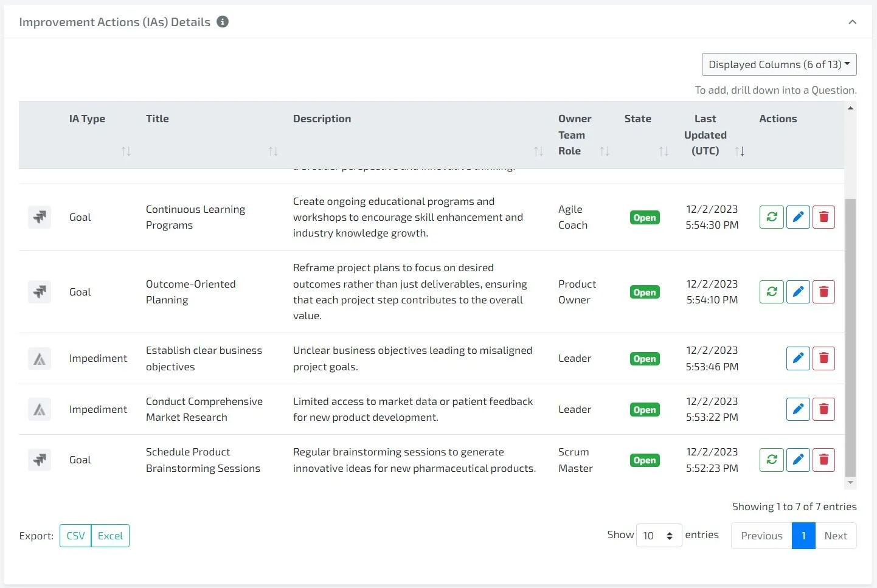Sort table by Title column
The height and width of the screenshot is (588, 877).
[x=273, y=151]
